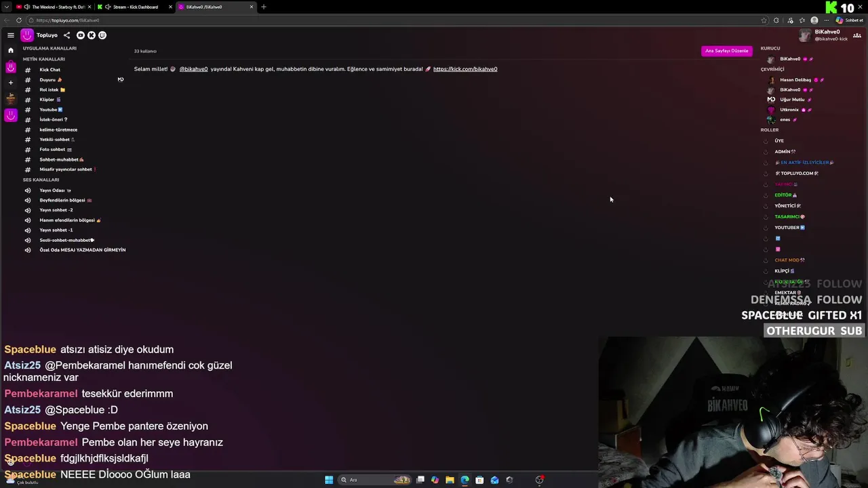Screen dimensions: 868x488
Task: Switch to The Weeknd Starboy browser tab
Action: (54, 7)
